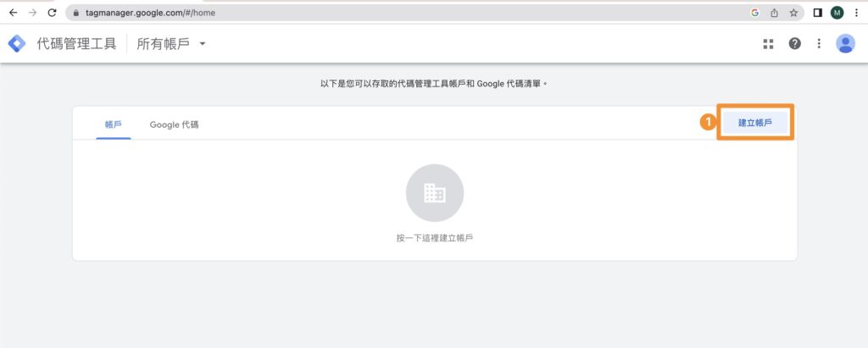Image resolution: width=868 pixels, height=348 pixels.
Task: Click the browser forward arrow
Action: click(x=33, y=13)
